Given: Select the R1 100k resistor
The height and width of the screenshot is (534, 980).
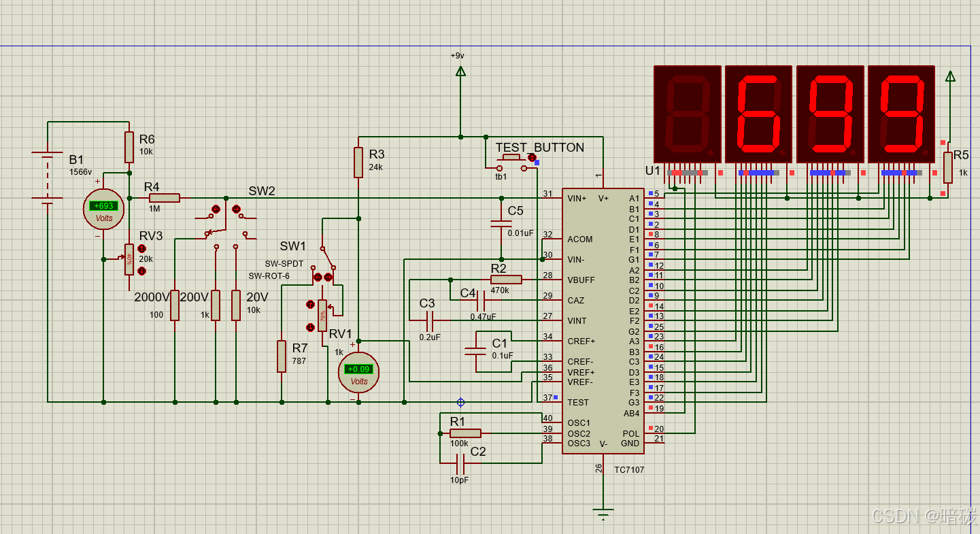Looking at the screenshot, I should tap(465, 433).
